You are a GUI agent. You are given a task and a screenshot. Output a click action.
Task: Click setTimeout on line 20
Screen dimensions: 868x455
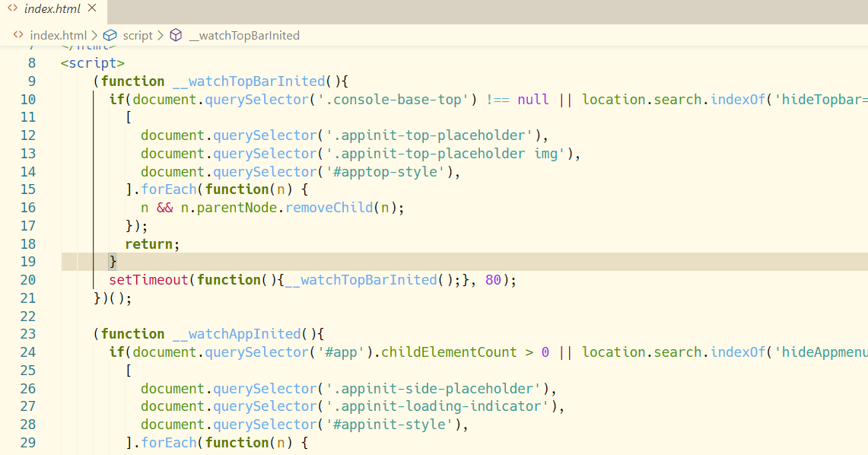point(149,280)
